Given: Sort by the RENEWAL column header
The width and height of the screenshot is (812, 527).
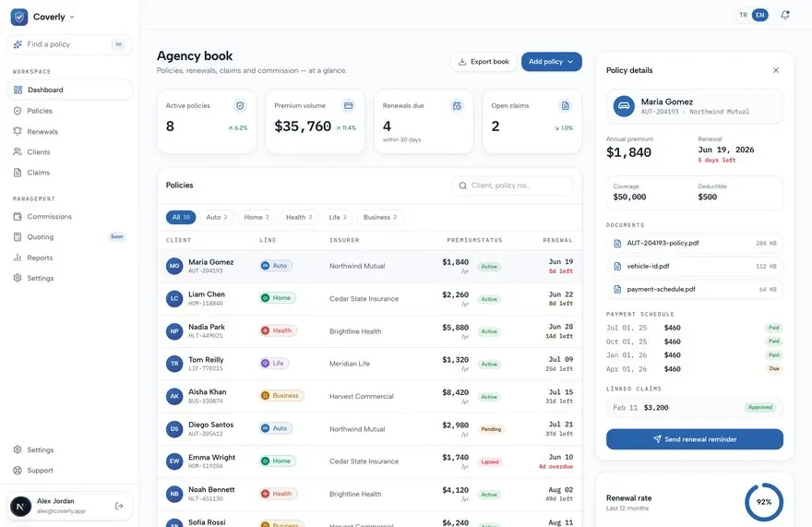Looking at the screenshot, I should point(557,240).
